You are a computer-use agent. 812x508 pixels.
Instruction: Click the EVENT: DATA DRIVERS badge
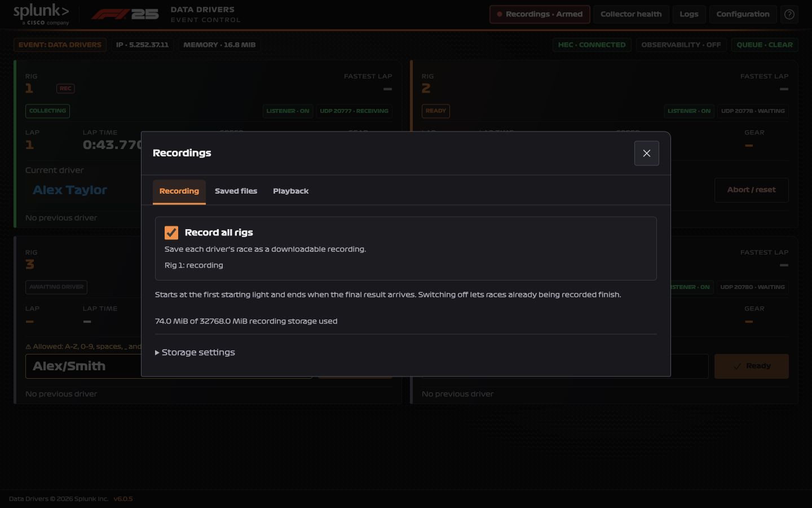pyautogui.click(x=60, y=45)
